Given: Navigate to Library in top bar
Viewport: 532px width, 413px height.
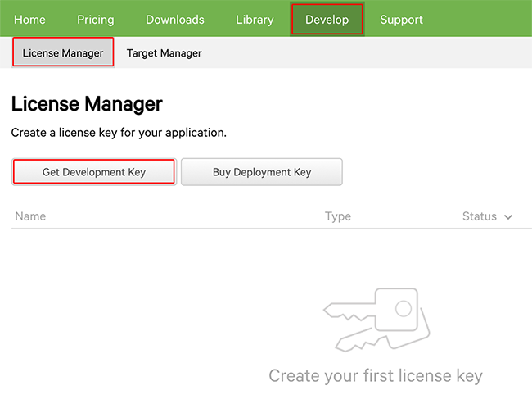Looking at the screenshot, I should coord(255,19).
